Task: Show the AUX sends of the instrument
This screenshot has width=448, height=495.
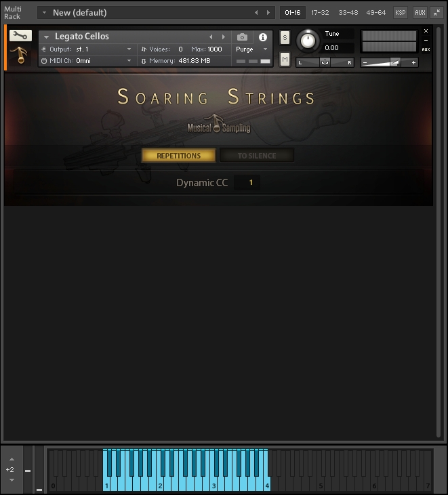Action: (426, 49)
